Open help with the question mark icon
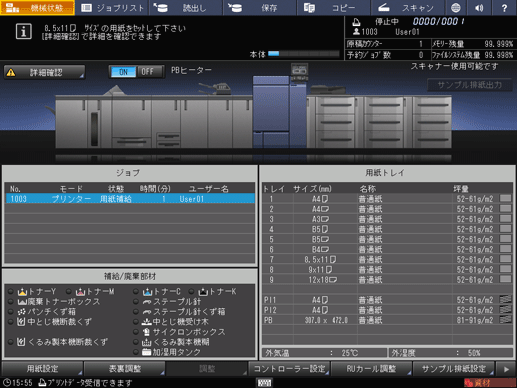This screenshot has width=517, height=388. [504, 8]
